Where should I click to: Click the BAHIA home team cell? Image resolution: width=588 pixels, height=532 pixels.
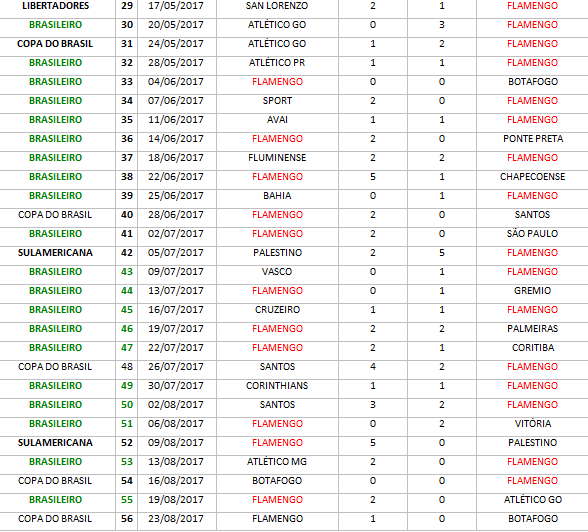(x=277, y=196)
